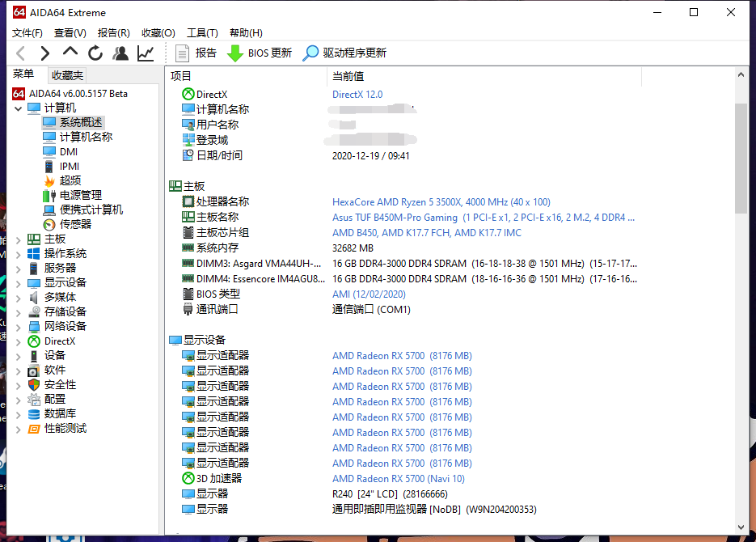The image size is (756, 542).
Task: Click the motherboard 主板 tree icon
Action: pyautogui.click(x=34, y=239)
